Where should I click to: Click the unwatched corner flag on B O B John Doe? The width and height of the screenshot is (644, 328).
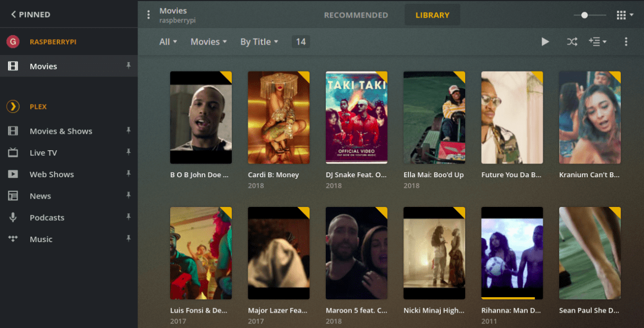pyautogui.click(x=226, y=77)
